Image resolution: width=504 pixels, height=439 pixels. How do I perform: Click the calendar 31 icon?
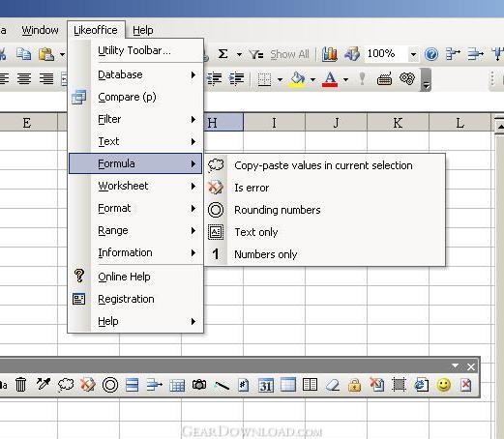(266, 385)
